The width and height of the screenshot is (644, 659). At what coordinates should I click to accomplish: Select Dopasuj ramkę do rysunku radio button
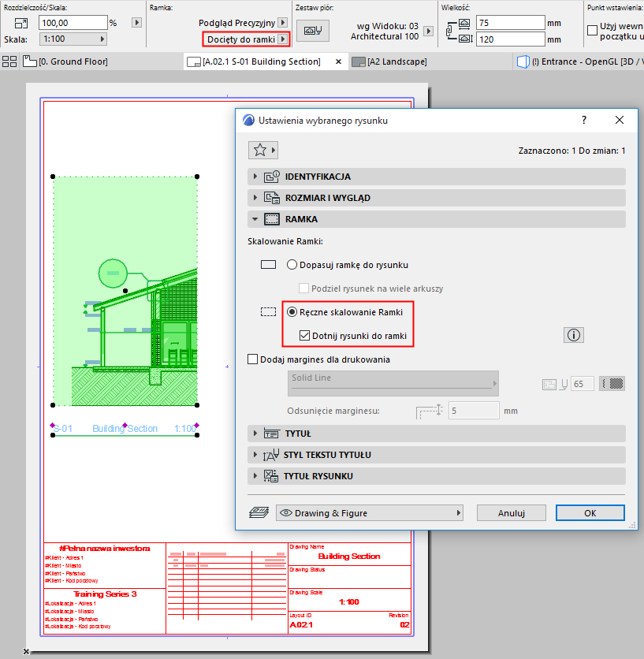click(x=292, y=265)
